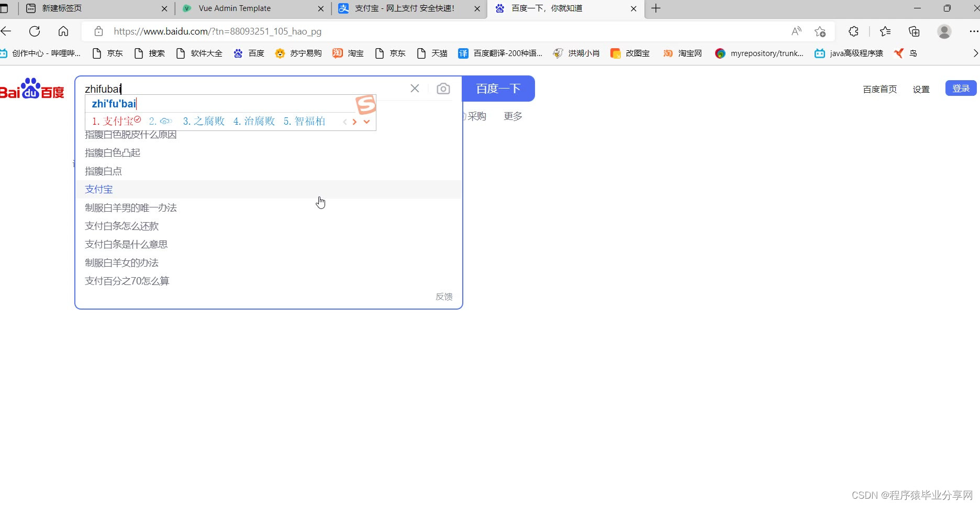Select suggestion 支付宝
Screen dimensions: 980x505
coord(269,189)
